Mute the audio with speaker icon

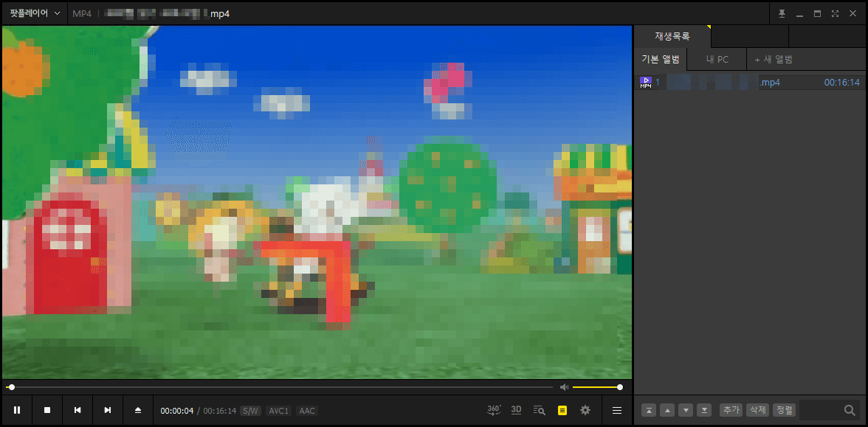[x=564, y=387]
